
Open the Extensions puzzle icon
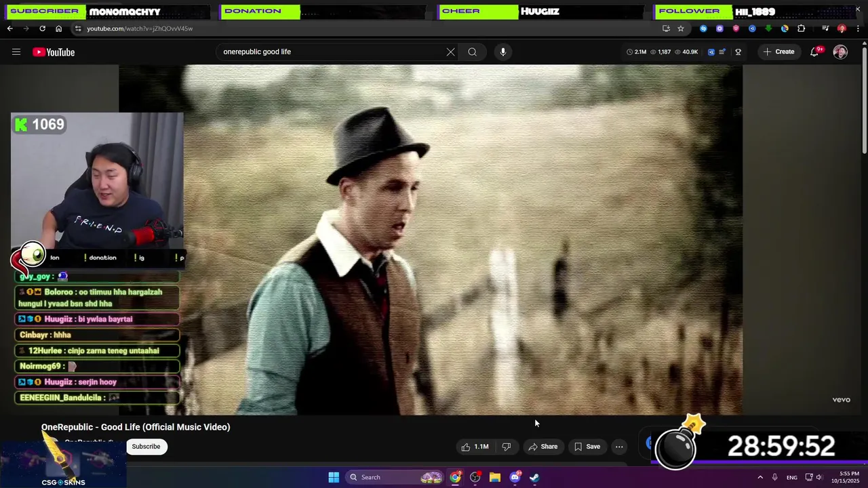(x=801, y=28)
